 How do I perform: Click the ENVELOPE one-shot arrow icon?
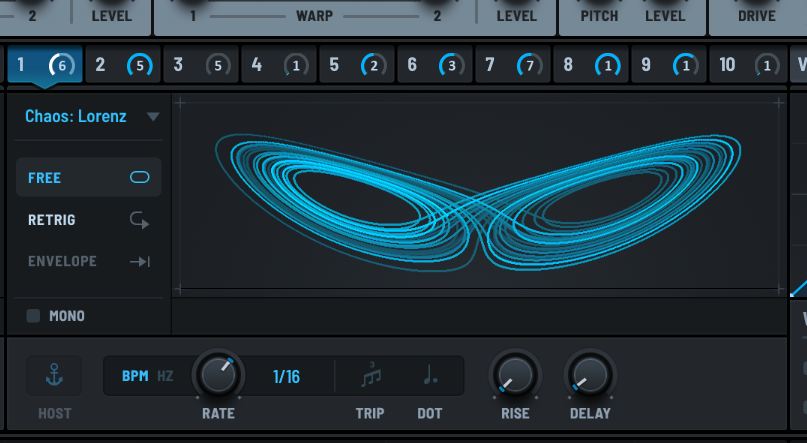point(140,262)
